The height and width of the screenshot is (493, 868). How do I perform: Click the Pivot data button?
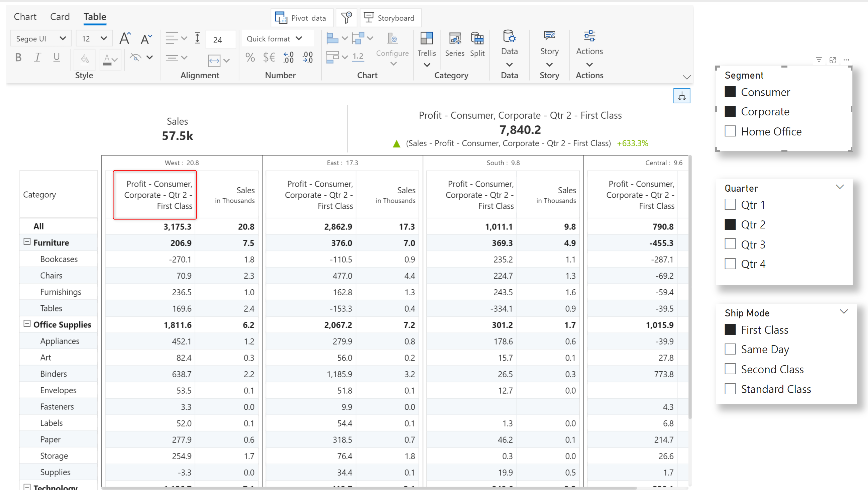pyautogui.click(x=301, y=18)
